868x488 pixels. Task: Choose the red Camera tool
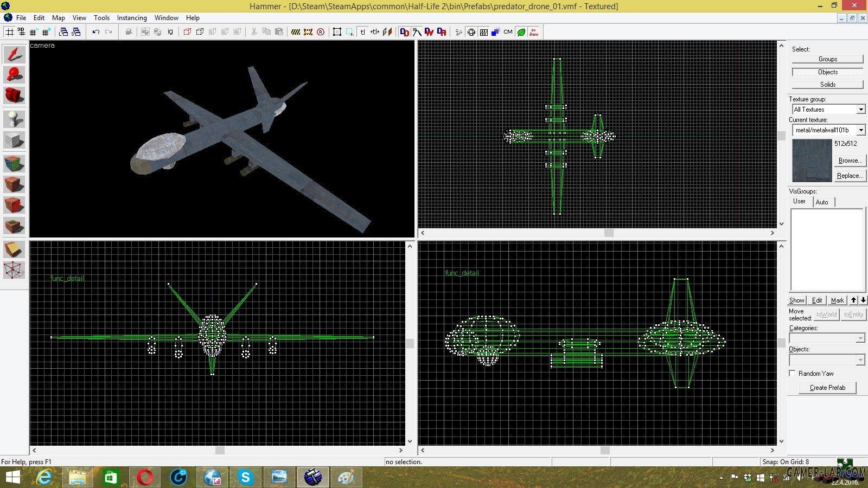(x=15, y=95)
